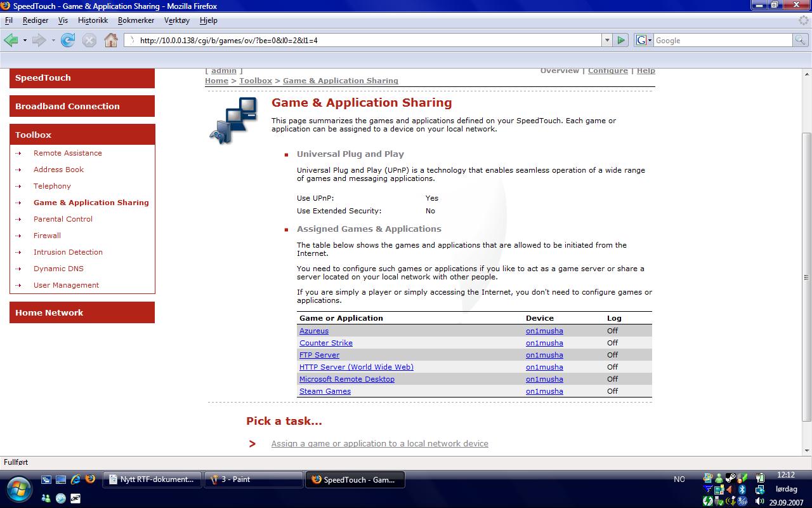Open the Home page icon in toolbar

[111, 40]
